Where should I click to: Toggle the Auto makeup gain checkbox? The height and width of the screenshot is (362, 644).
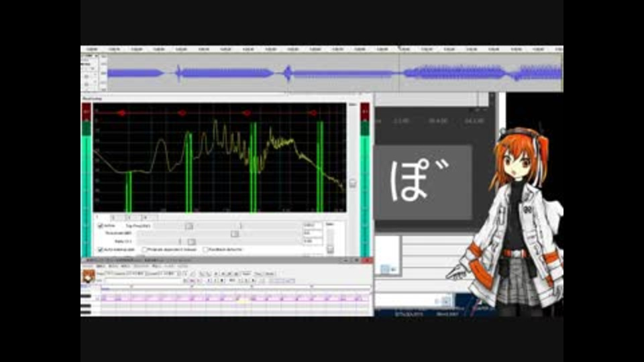(x=100, y=249)
